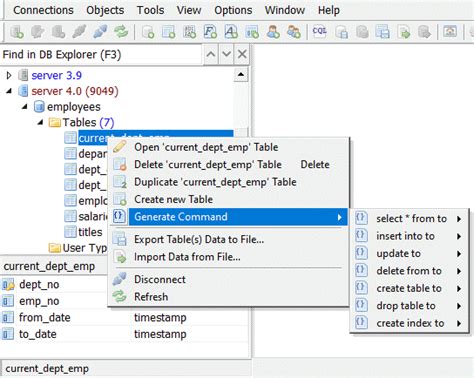Click the add new server connection toolbar icon

point(16,32)
